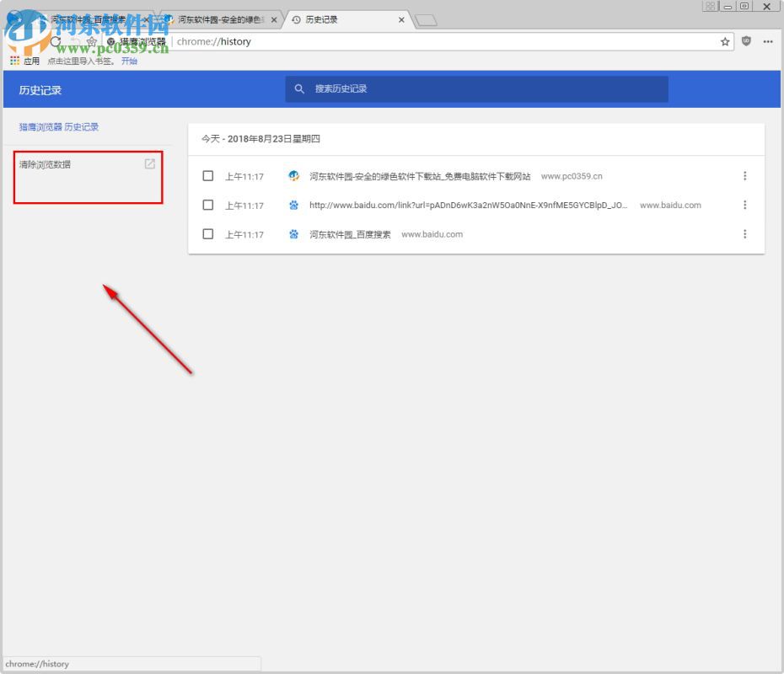Click the 开始 import bookmarks link
This screenshot has height=674, width=784.
click(x=129, y=61)
